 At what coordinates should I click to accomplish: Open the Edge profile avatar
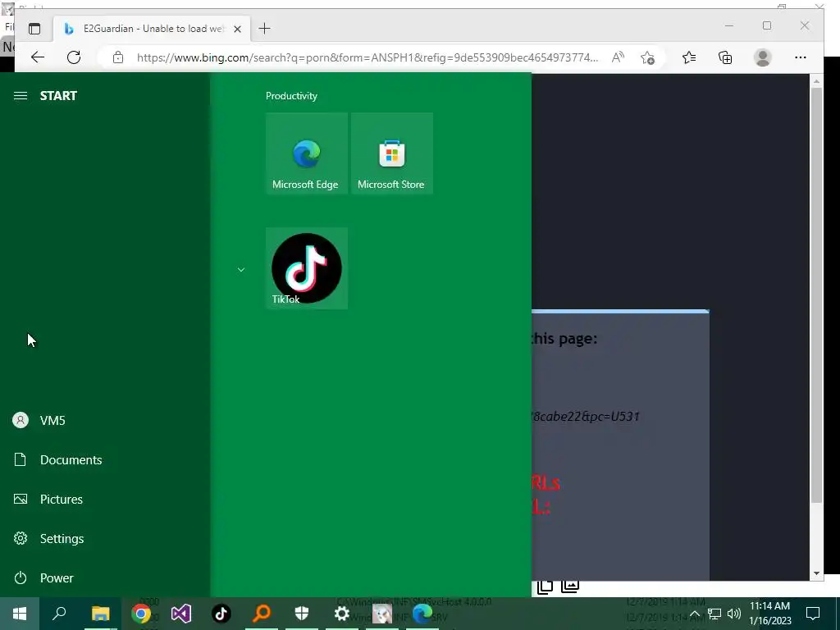762,57
